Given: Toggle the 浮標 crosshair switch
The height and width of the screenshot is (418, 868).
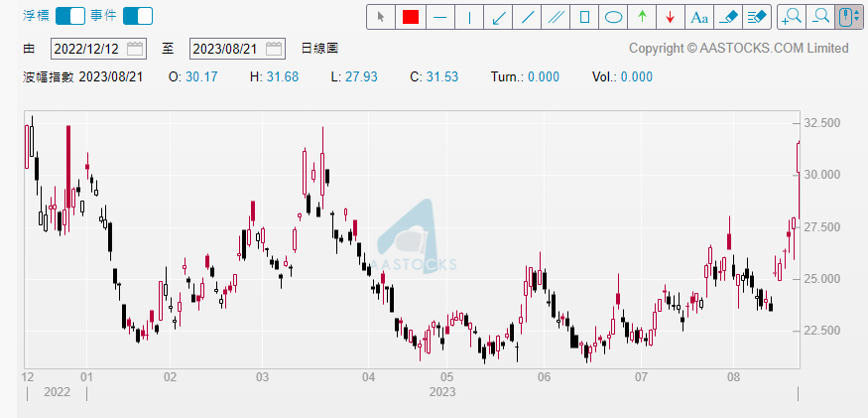Looking at the screenshot, I should tap(70, 16).
